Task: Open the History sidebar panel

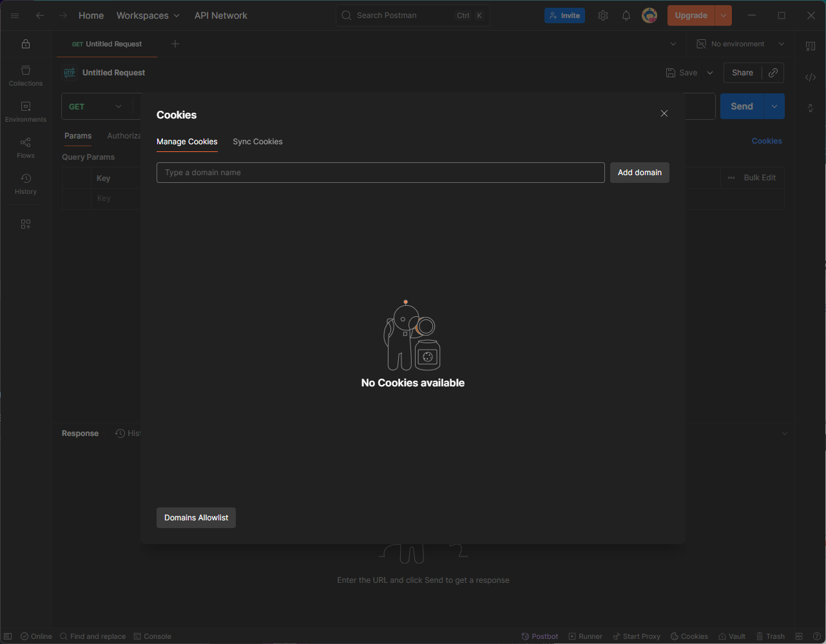Action: (26, 184)
